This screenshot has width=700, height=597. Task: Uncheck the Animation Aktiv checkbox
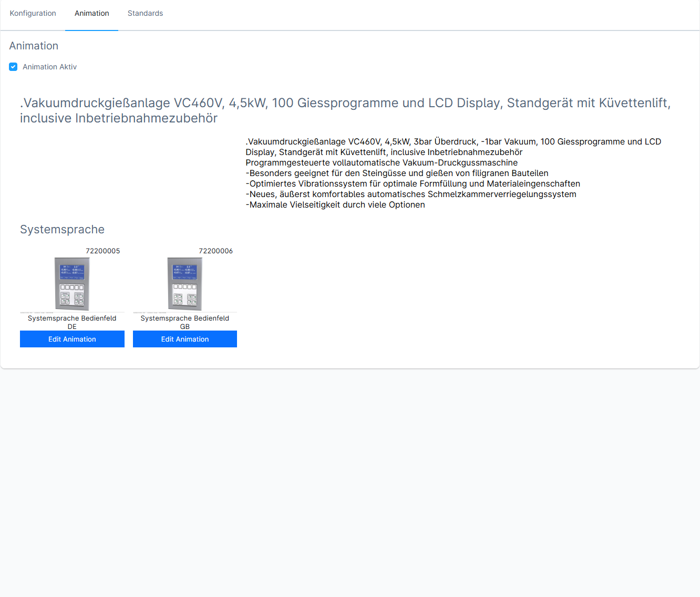tap(13, 67)
